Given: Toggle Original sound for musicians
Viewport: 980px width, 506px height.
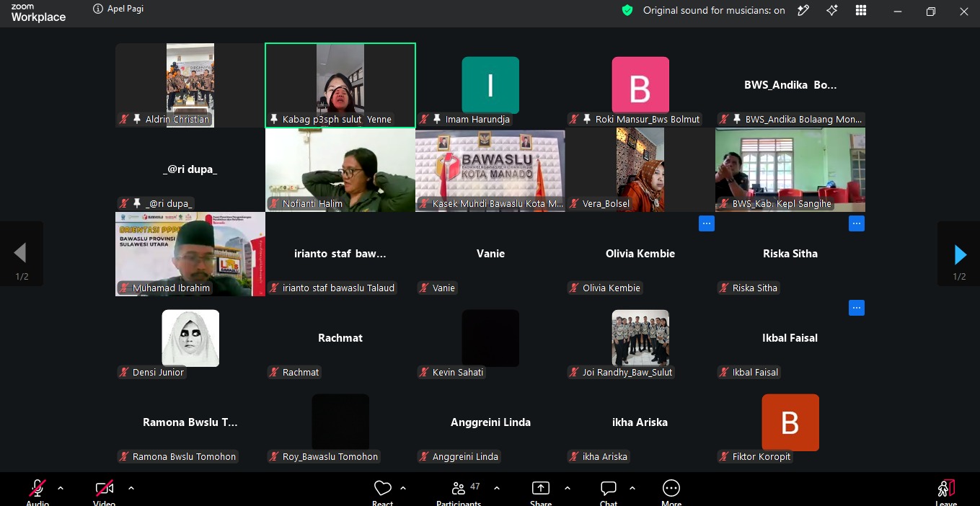Looking at the screenshot, I should [x=714, y=11].
